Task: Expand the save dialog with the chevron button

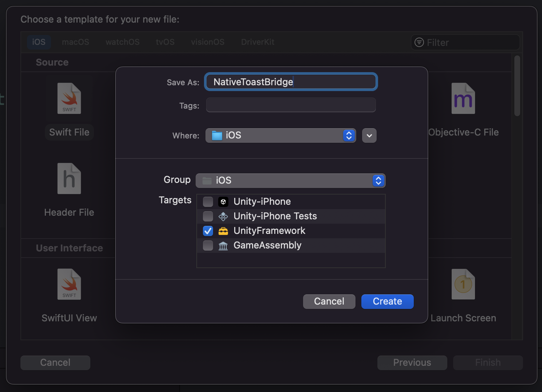Action: tap(369, 136)
